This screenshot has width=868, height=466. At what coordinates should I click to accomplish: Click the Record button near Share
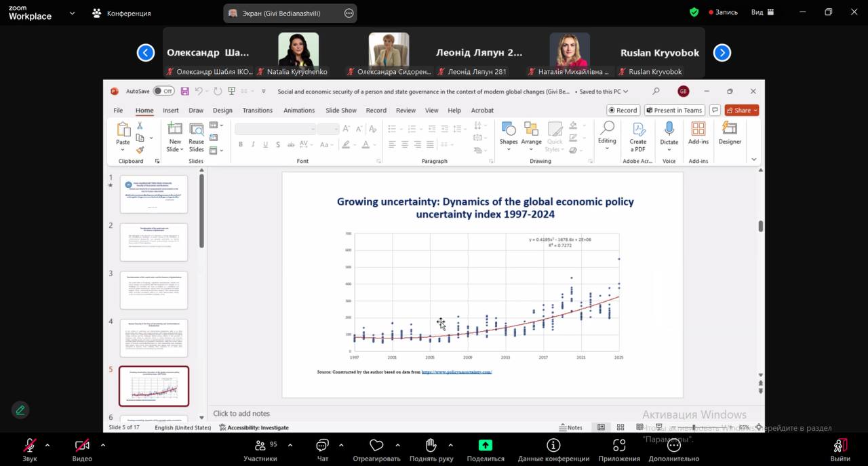coord(623,110)
